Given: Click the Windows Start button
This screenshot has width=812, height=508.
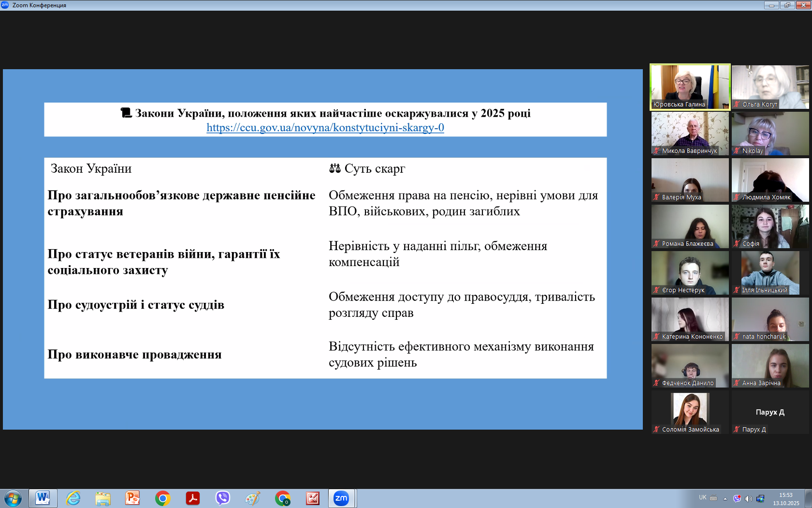Looking at the screenshot, I should coord(13,498).
